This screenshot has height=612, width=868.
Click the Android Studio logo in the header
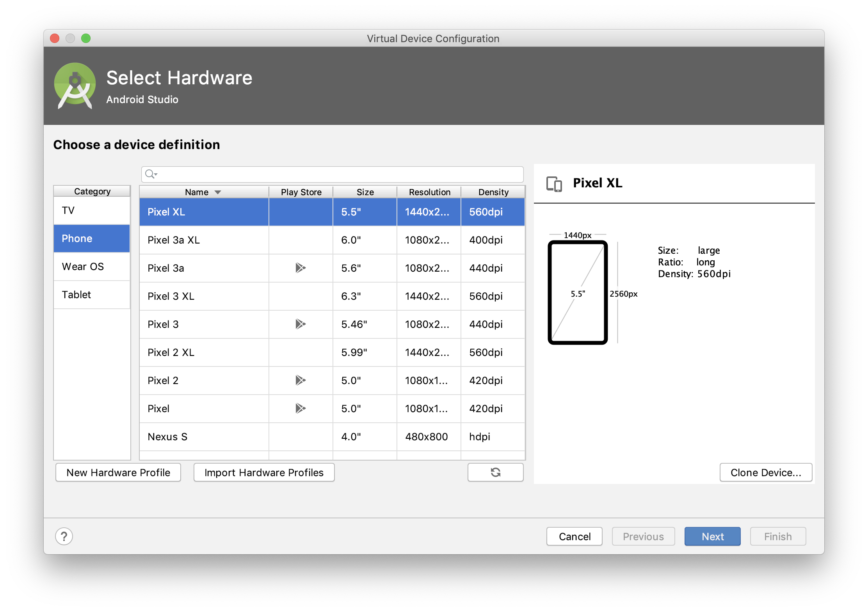pyautogui.click(x=75, y=85)
